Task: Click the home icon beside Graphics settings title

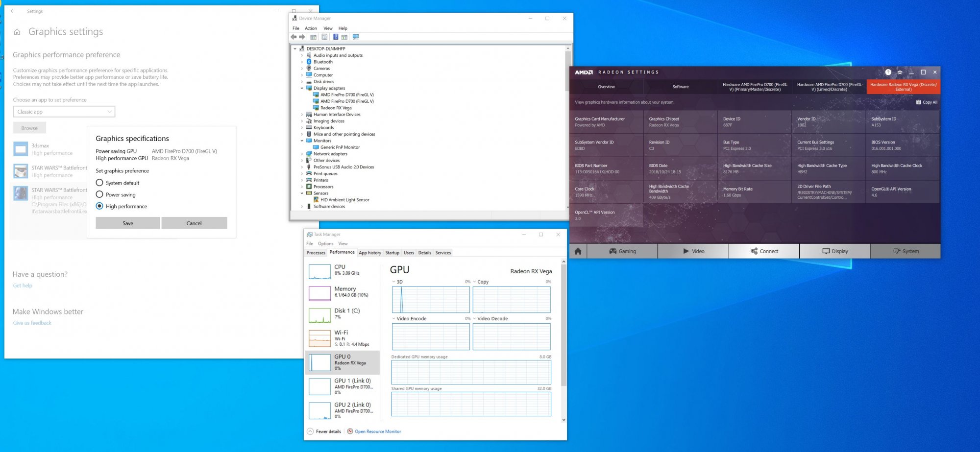Action: tap(17, 32)
